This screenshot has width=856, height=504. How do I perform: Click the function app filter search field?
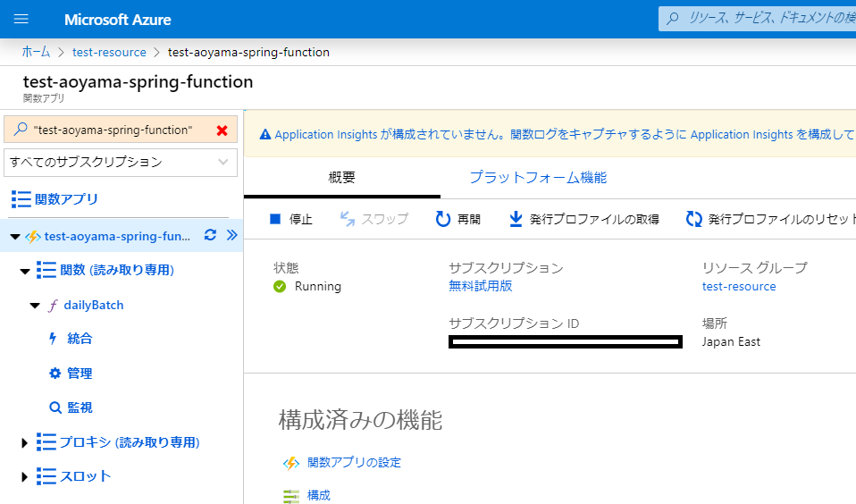[121, 130]
